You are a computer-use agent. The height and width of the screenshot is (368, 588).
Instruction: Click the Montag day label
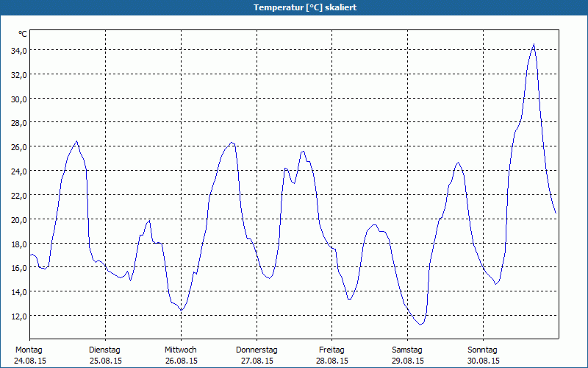(x=29, y=350)
